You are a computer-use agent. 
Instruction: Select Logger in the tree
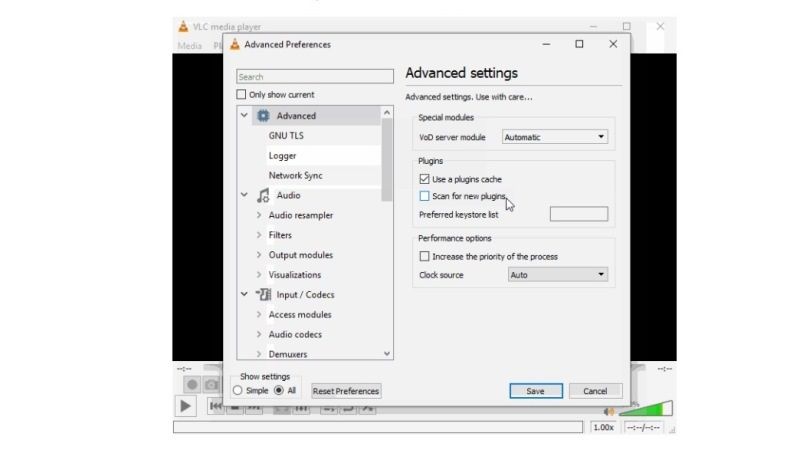tap(282, 156)
